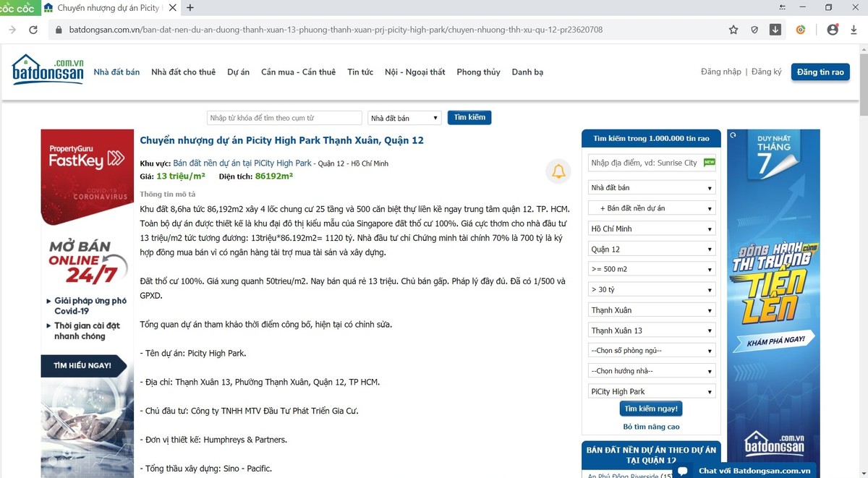The height and width of the screenshot is (478, 868).
Task: Open a new browser tab
Action: tap(190, 8)
